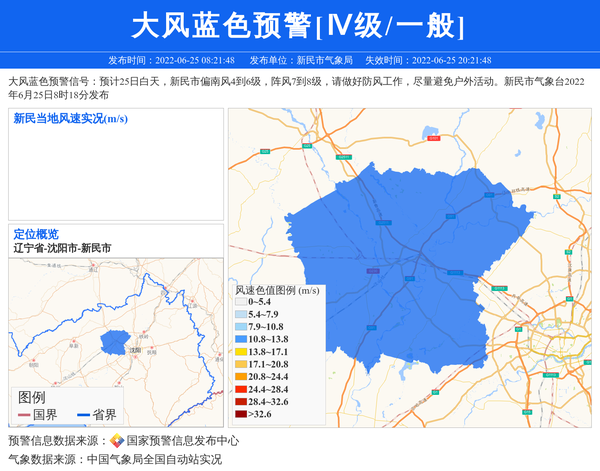Click the blue 省界 line symbol in legend
This screenshot has height=471, width=600.
coord(81,415)
